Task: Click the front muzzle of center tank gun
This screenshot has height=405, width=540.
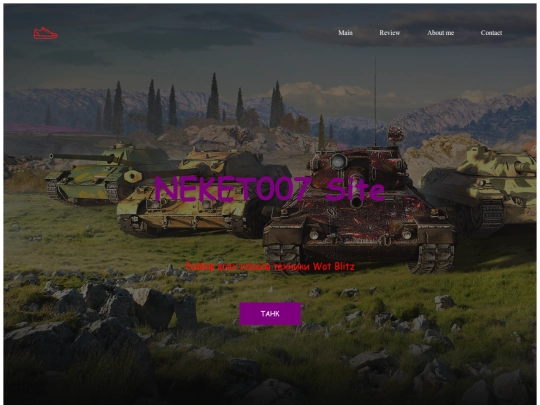Action: [x=356, y=202]
